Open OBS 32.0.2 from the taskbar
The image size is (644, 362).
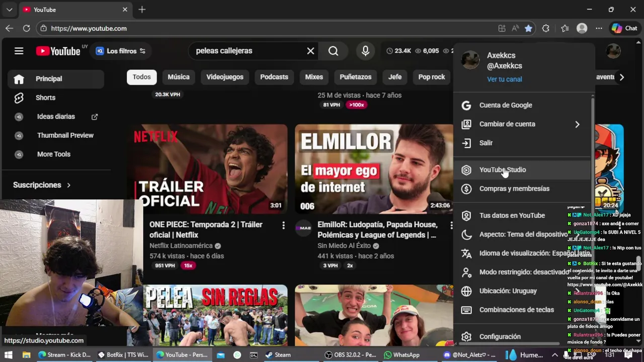pyautogui.click(x=351, y=355)
